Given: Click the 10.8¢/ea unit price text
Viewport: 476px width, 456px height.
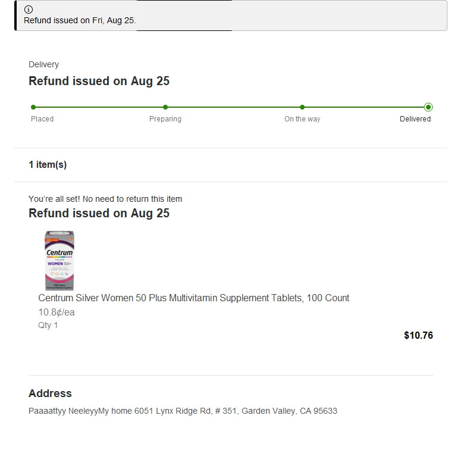Looking at the screenshot, I should [x=57, y=312].
